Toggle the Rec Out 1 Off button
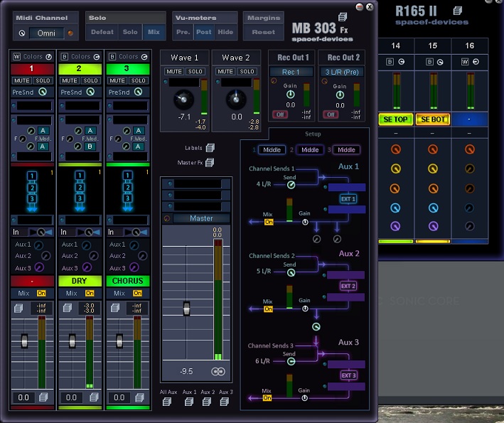The image size is (504, 423). (280, 114)
